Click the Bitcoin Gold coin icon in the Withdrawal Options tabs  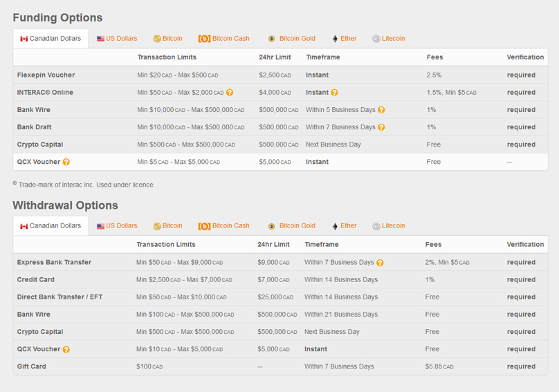click(272, 226)
